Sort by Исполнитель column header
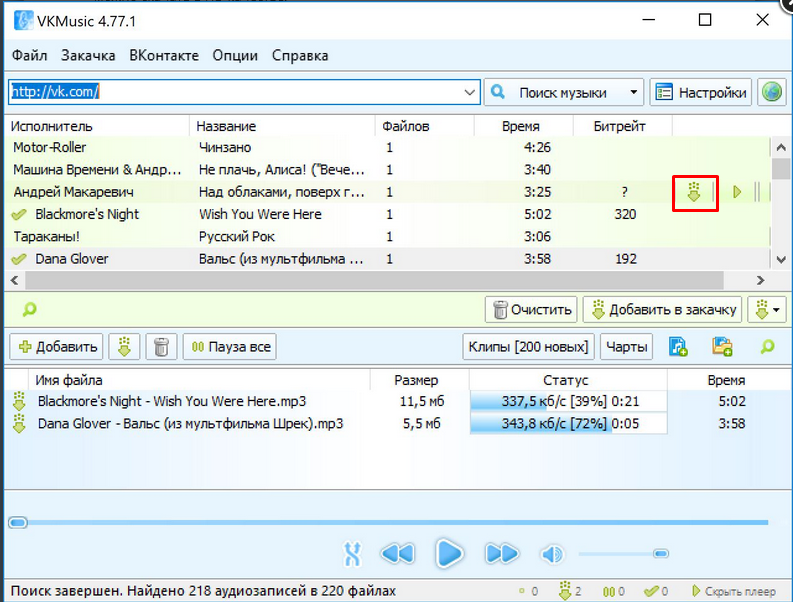793x602 pixels. click(x=97, y=126)
